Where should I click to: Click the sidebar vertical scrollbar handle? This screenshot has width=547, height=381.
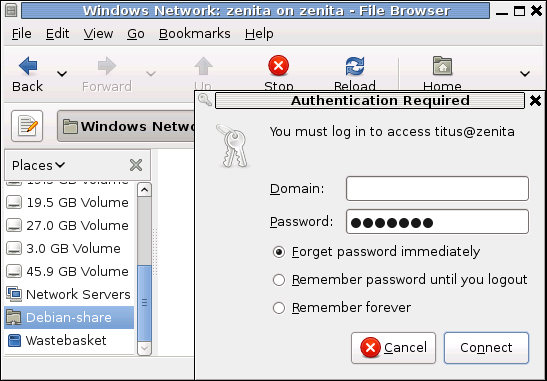pyautogui.click(x=144, y=303)
